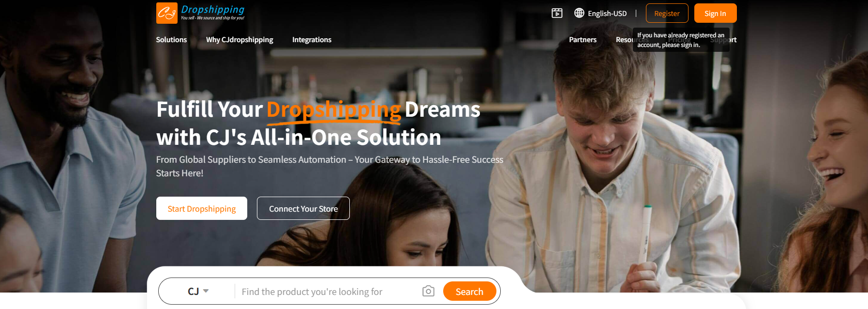Open the Resources menu item
Image resolution: width=868 pixels, height=309 pixels.
point(624,40)
